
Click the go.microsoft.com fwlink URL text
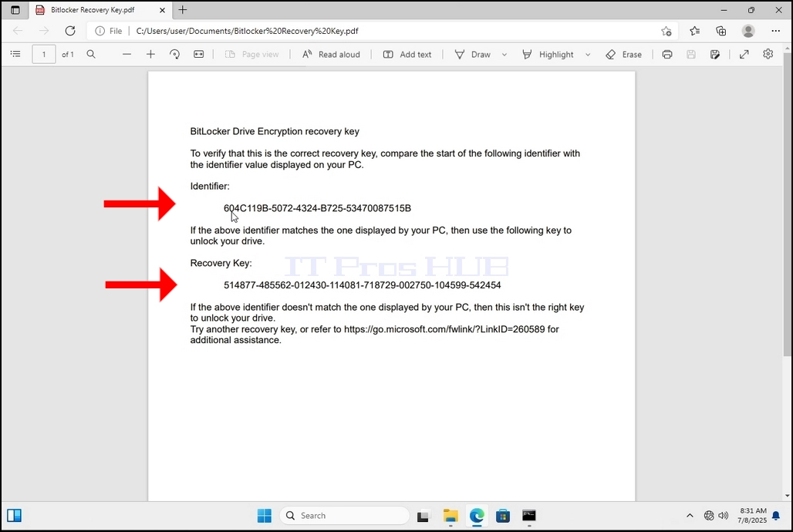tap(444, 329)
